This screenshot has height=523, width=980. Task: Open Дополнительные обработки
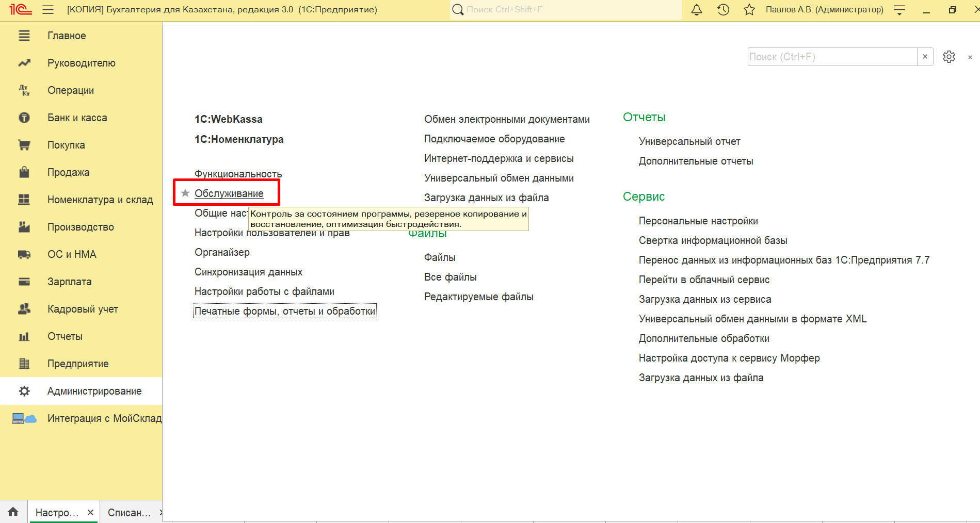(704, 338)
